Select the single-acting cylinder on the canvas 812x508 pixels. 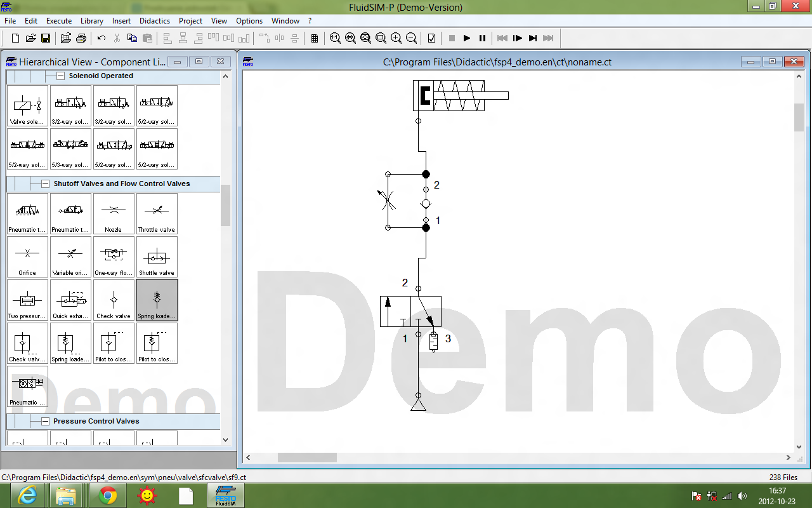pos(461,96)
